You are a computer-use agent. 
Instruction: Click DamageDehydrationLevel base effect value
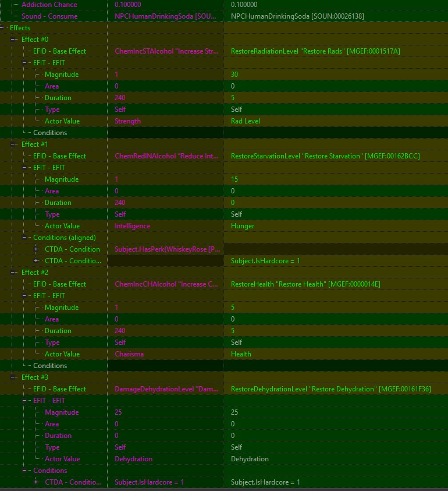pos(166,389)
